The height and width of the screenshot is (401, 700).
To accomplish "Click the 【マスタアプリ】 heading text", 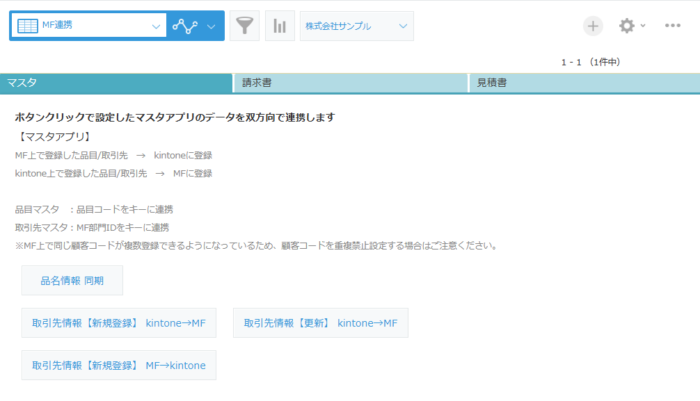I will pos(54,137).
